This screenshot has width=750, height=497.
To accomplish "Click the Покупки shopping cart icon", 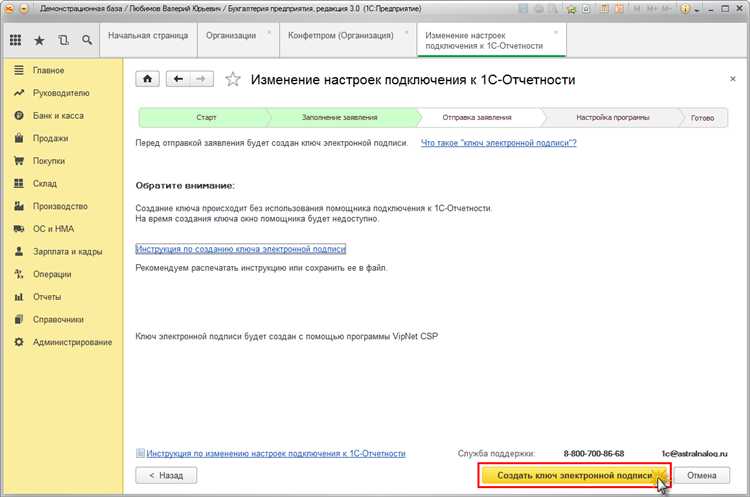I will click(x=19, y=161).
